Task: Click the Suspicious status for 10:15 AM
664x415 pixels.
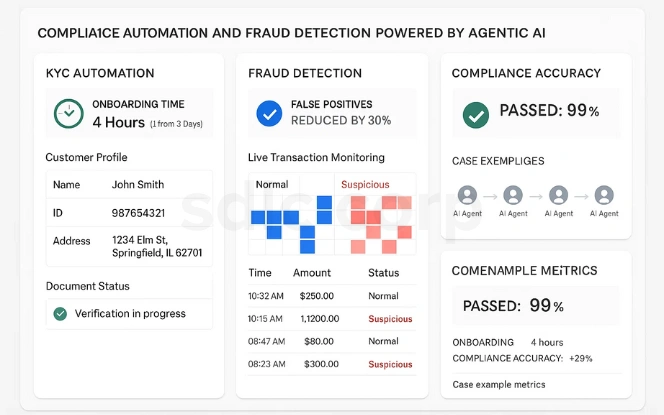Action: tap(390, 318)
